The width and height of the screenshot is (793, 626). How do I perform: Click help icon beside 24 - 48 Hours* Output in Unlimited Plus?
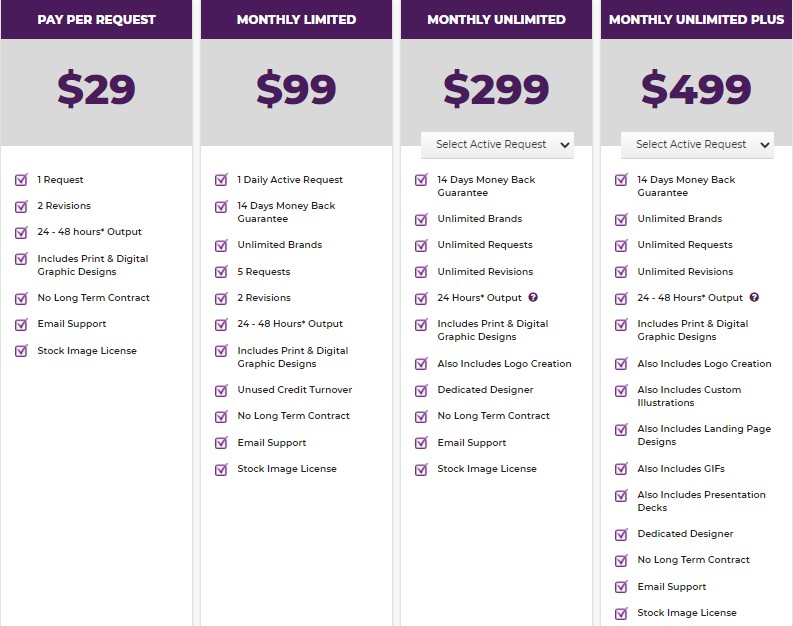pyautogui.click(x=754, y=297)
